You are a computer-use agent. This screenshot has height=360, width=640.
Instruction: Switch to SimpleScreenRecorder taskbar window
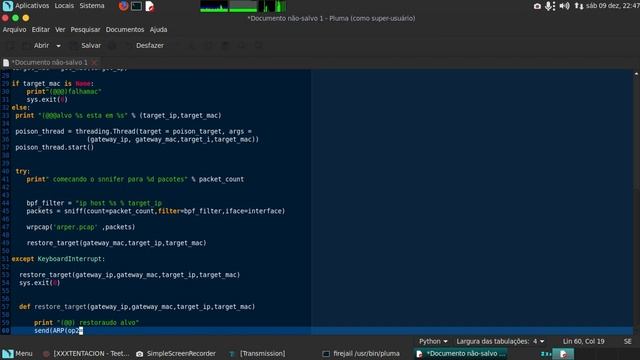point(176,353)
